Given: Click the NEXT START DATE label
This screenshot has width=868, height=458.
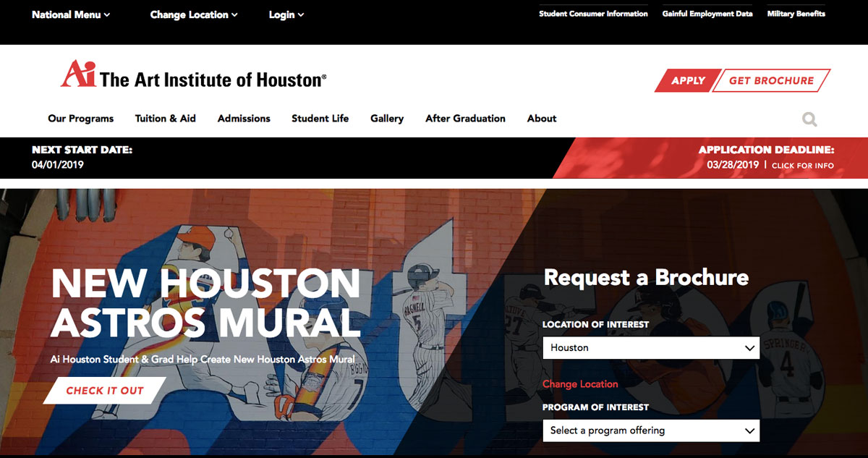Looking at the screenshot, I should pos(82,150).
